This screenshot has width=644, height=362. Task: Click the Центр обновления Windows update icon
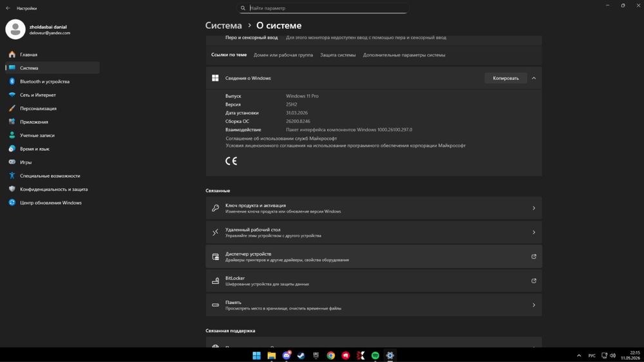12,202
